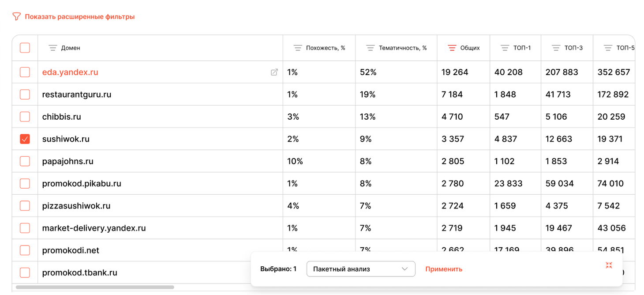The width and height of the screenshot is (644, 295).
Task: Open Показать расширенные фильтры link
Action: point(80,17)
